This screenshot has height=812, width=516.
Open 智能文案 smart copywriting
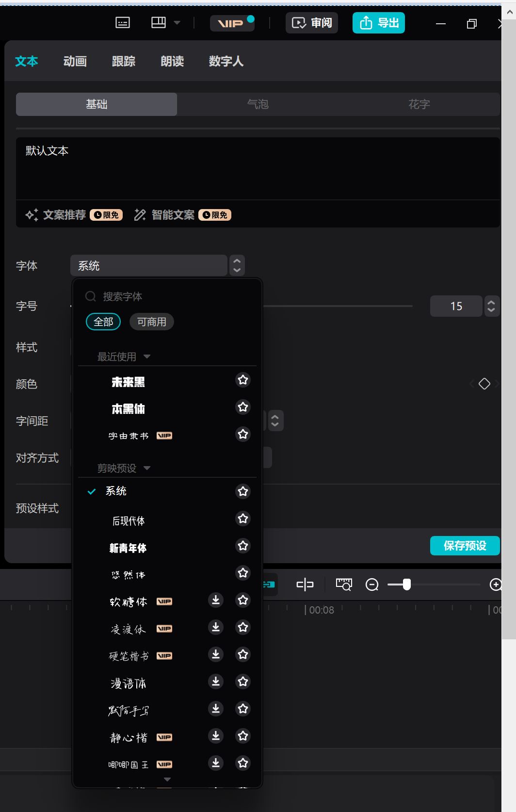[182, 215]
